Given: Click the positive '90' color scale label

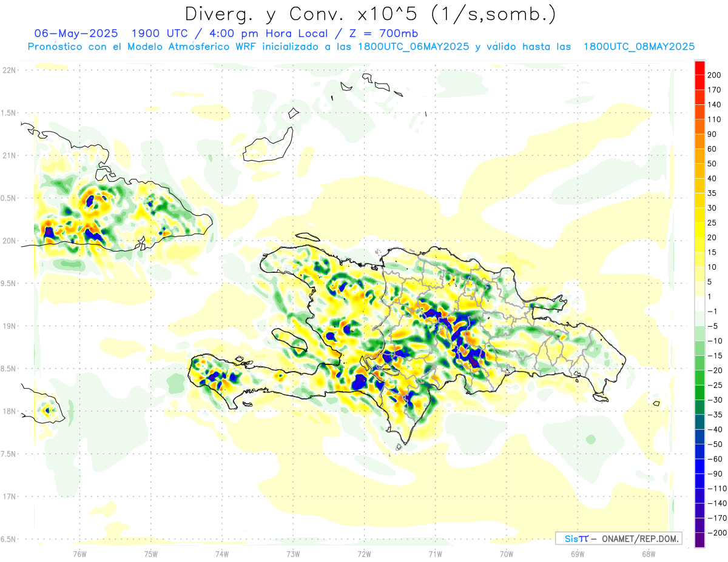Looking at the screenshot, I should (712, 134).
